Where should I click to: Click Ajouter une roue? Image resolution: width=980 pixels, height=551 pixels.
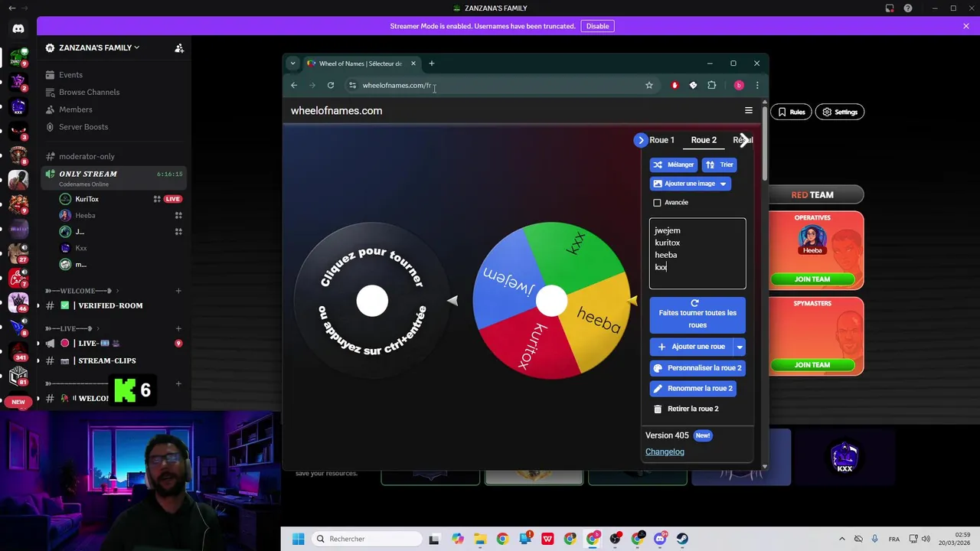[691, 347]
